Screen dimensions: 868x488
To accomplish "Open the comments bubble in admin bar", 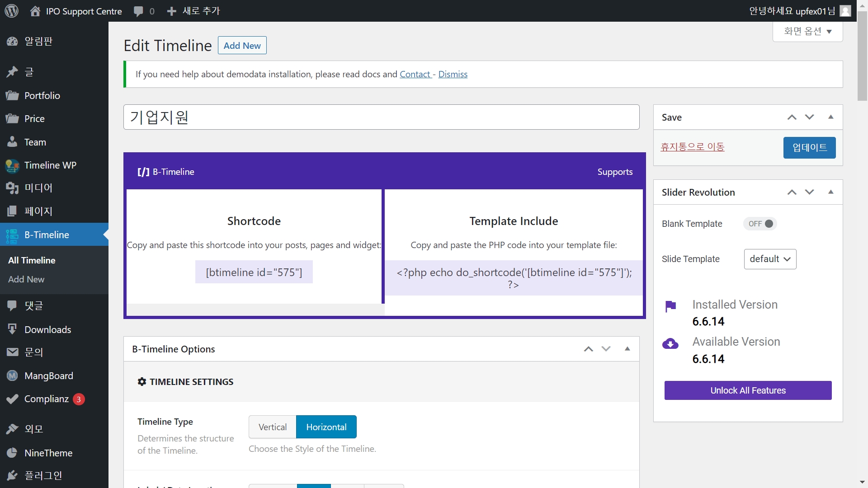I will click(x=139, y=11).
